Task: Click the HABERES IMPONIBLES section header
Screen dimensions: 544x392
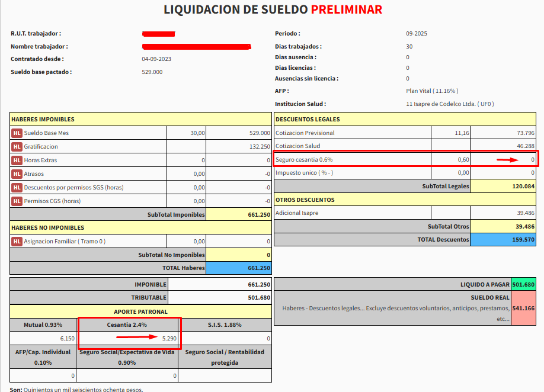Action: pos(43,120)
